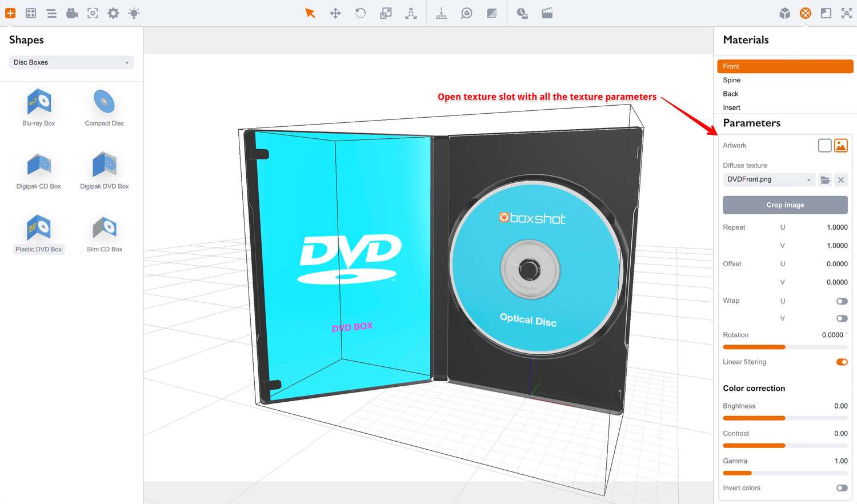Choose the Blu-ray Box shape thumbnail
The height and width of the screenshot is (504, 857).
tap(39, 108)
